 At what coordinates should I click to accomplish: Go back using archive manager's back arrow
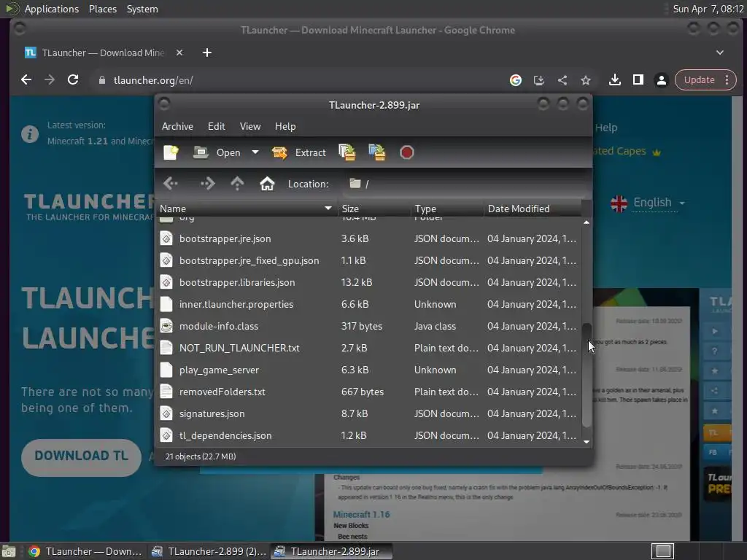pyautogui.click(x=171, y=183)
